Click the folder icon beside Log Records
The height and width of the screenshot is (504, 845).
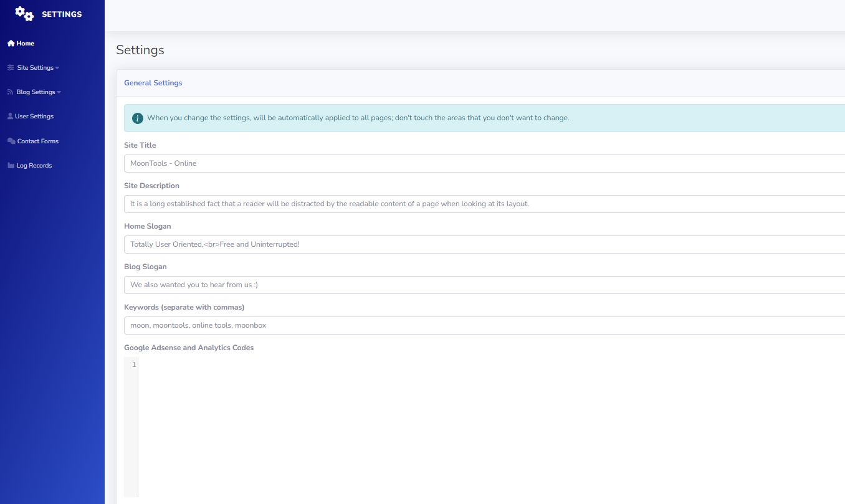11,166
